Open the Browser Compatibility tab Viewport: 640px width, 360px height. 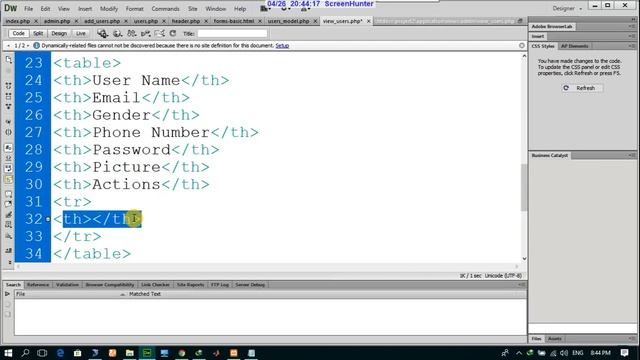(x=110, y=285)
